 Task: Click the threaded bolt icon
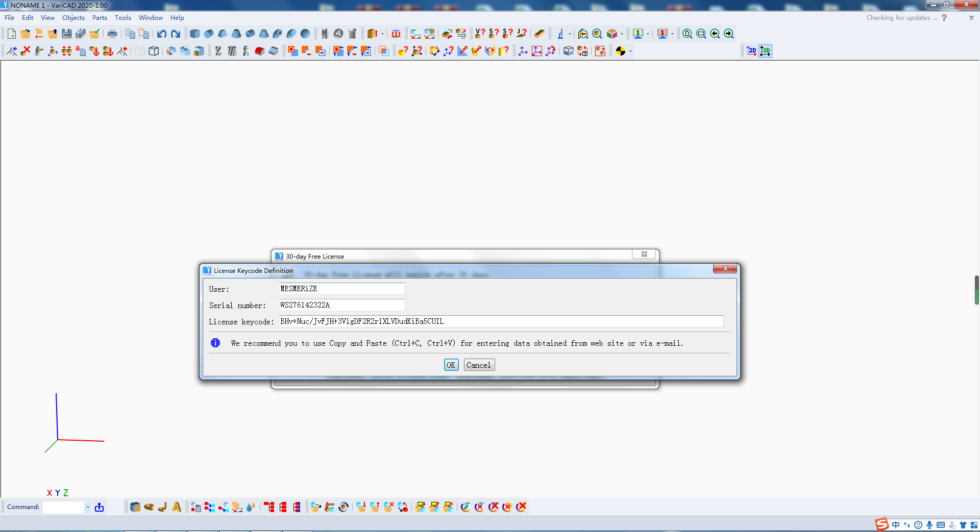pyautogui.click(x=325, y=34)
